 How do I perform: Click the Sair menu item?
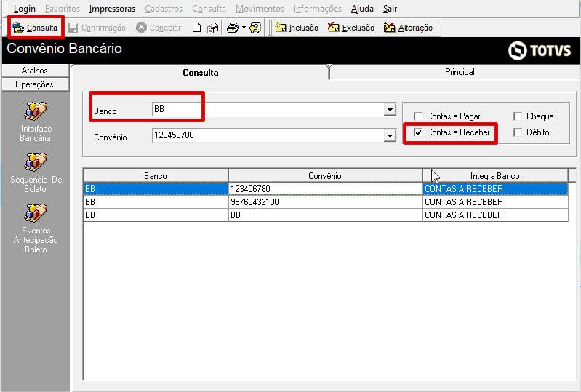pyautogui.click(x=390, y=9)
